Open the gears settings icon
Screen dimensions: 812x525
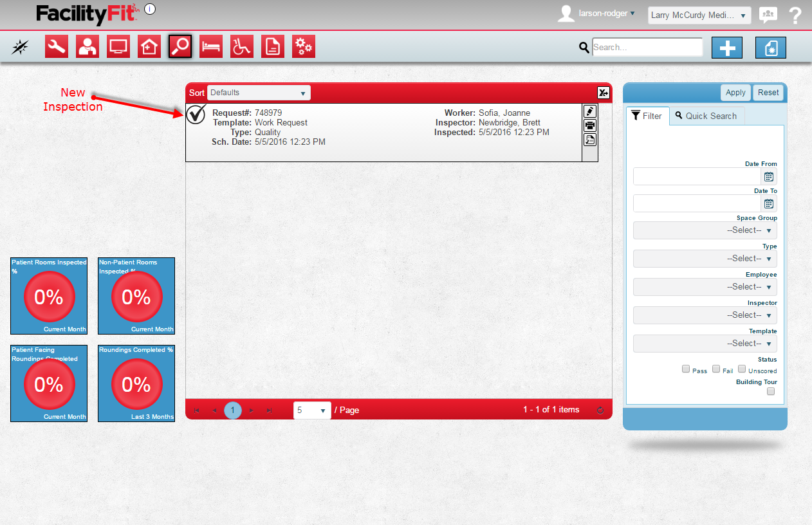(x=304, y=47)
